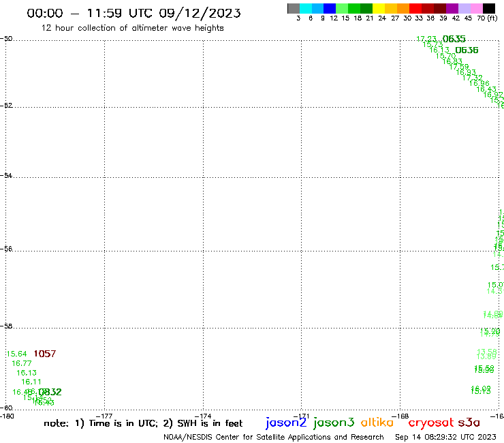
Task: Pick the dark blue 12 ft swatch
Action: 330,8
